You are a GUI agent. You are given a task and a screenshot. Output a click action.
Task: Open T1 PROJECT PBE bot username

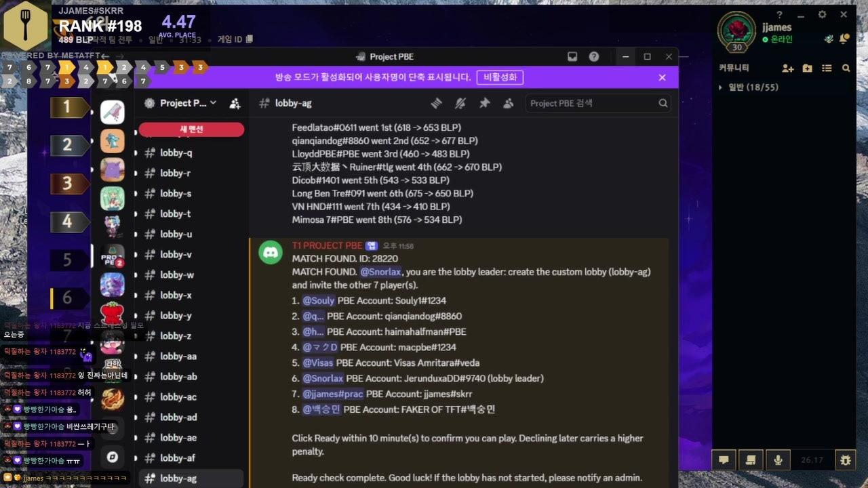tap(328, 245)
